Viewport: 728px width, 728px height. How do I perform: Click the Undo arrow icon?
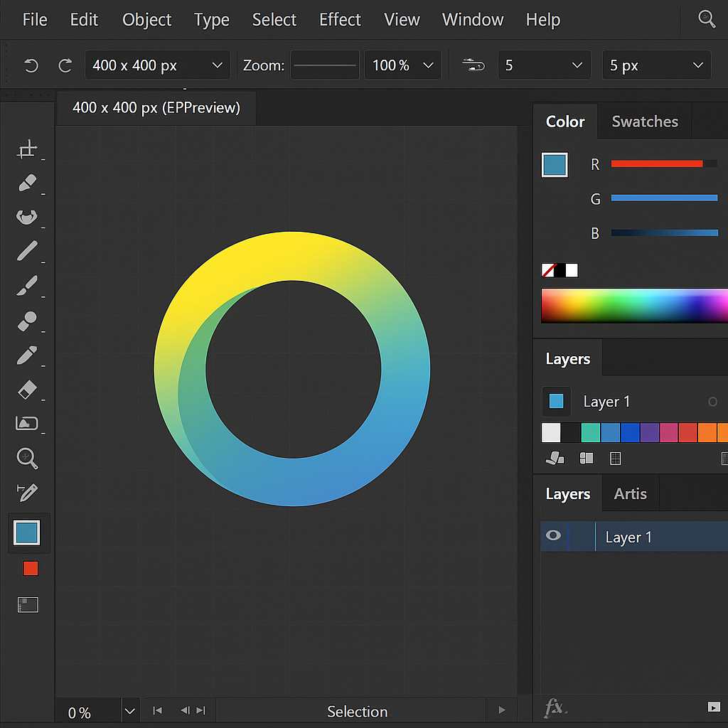click(x=31, y=66)
